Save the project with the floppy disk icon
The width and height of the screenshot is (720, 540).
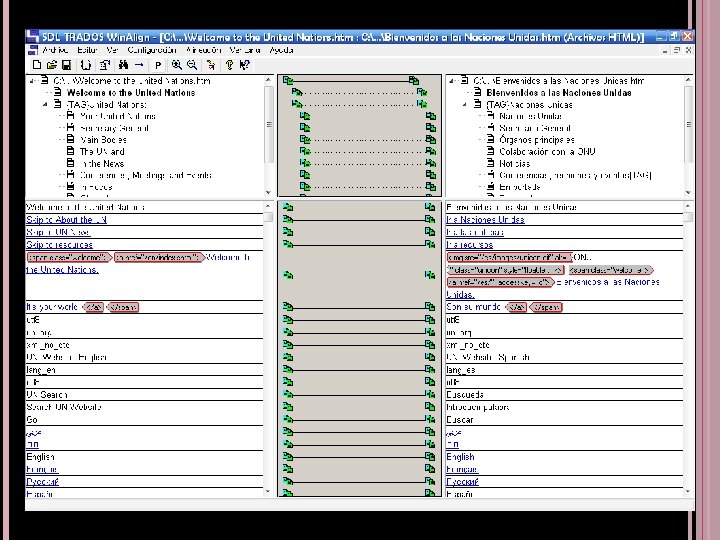[x=67, y=65]
